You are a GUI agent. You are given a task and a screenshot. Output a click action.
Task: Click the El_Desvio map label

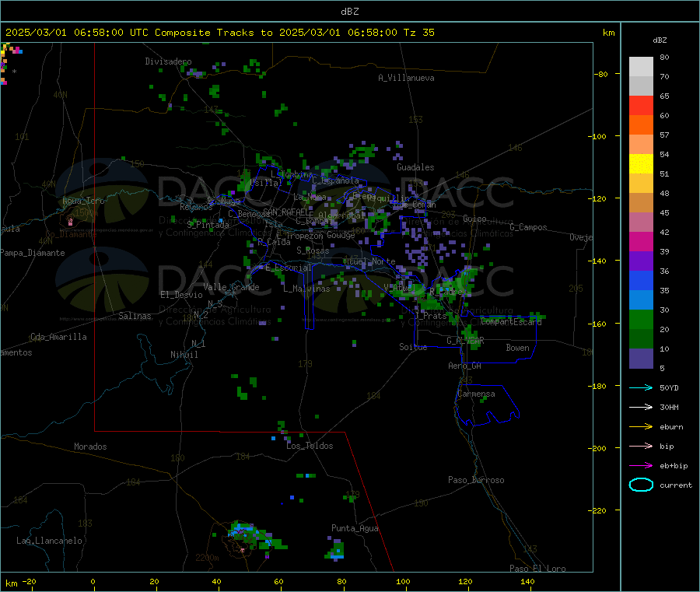click(x=182, y=295)
